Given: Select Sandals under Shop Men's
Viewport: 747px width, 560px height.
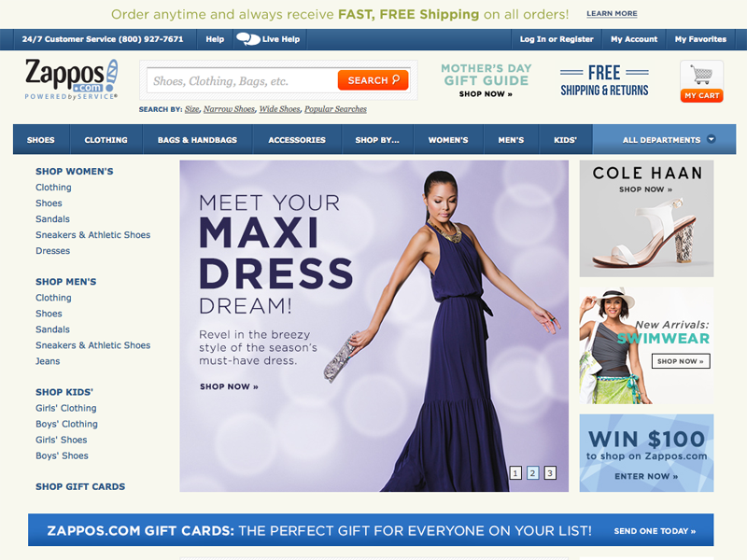Looking at the screenshot, I should [x=52, y=329].
